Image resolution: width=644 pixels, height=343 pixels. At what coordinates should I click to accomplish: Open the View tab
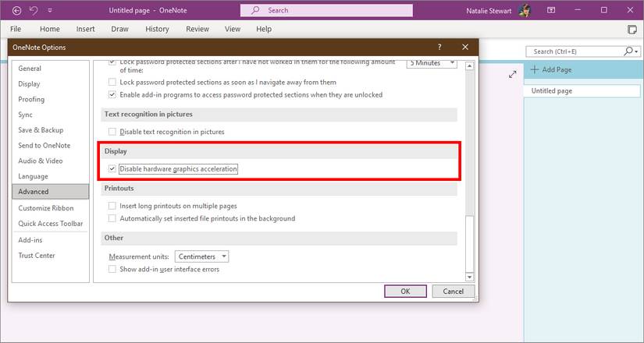point(233,29)
